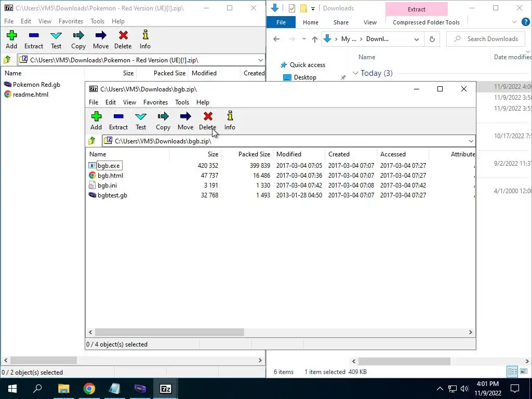Refresh the Downloads folder in Explorer
The height and width of the screenshot is (399, 532).
[432, 39]
